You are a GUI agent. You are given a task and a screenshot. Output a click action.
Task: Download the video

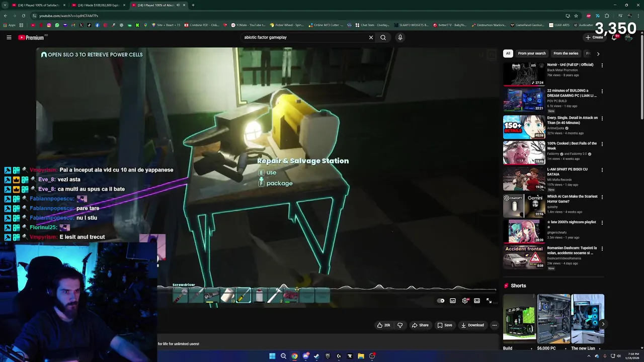click(x=472, y=325)
